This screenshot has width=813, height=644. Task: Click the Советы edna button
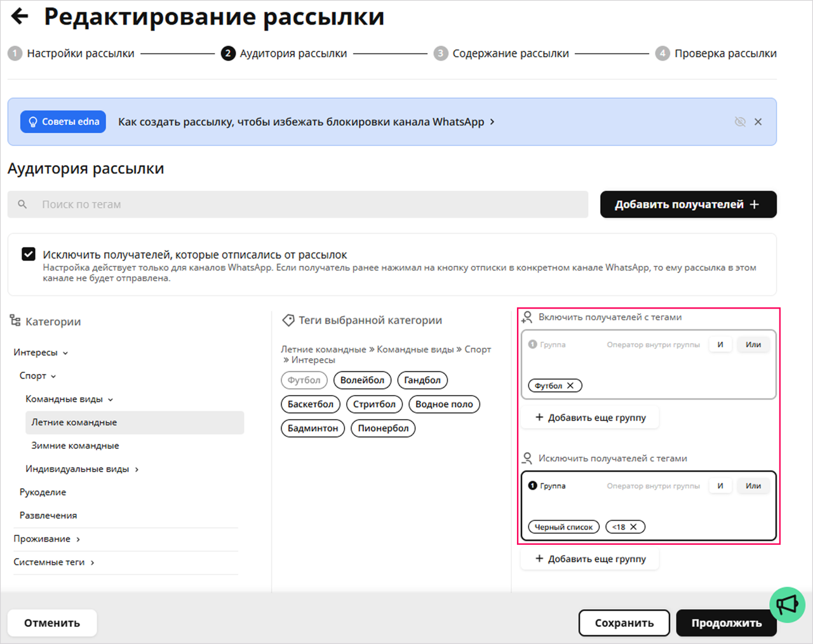click(63, 122)
